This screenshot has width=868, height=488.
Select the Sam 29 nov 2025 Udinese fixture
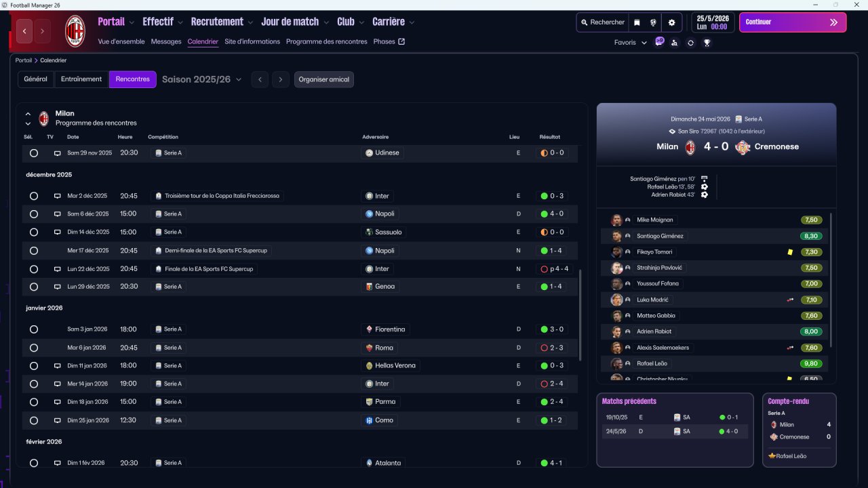(34, 153)
